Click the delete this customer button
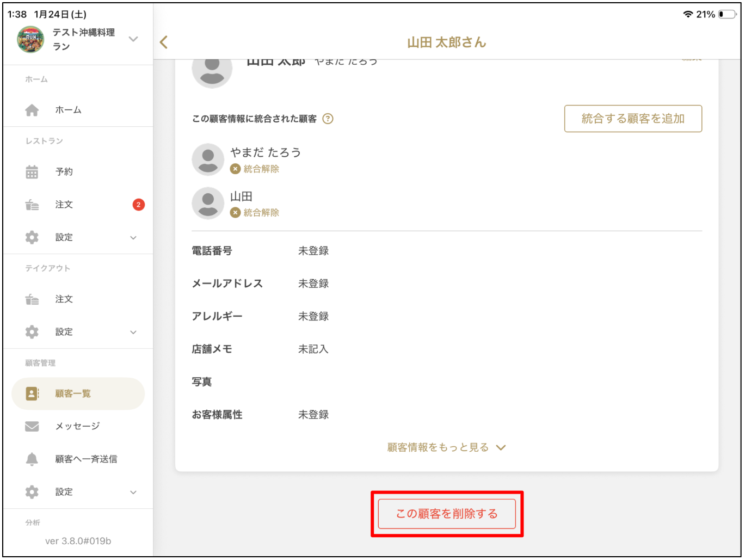 tap(447, 514)
